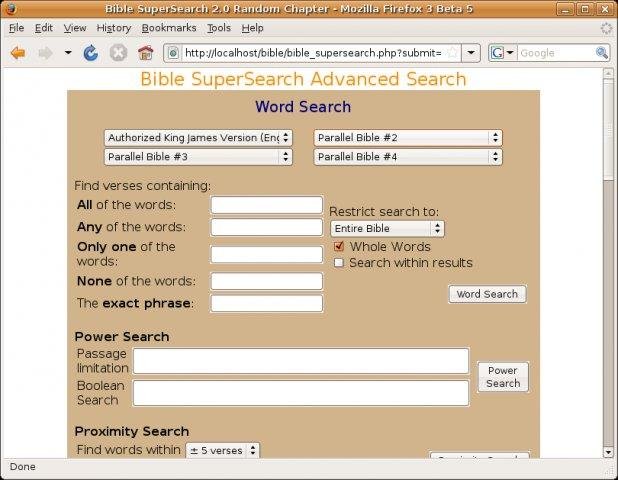Bookmark this page with the star icon

pyautogui.click(x=453, y=52)
